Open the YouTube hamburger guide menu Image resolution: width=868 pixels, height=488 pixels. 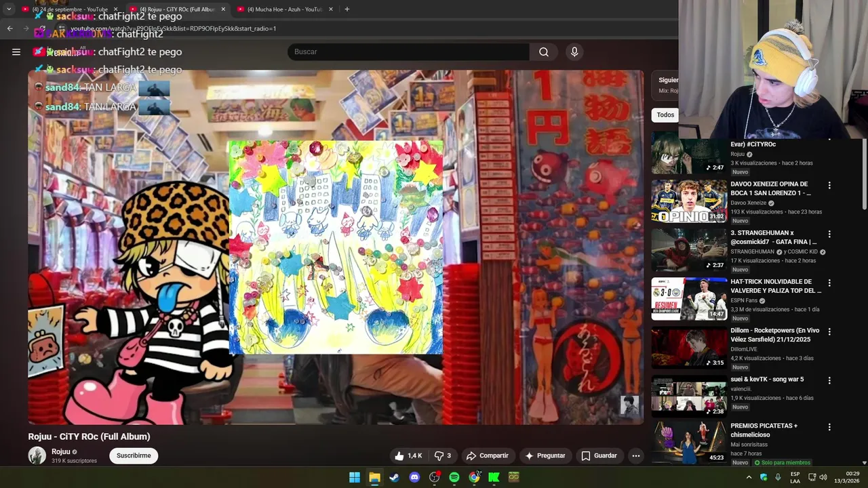(x=16, y=52)
